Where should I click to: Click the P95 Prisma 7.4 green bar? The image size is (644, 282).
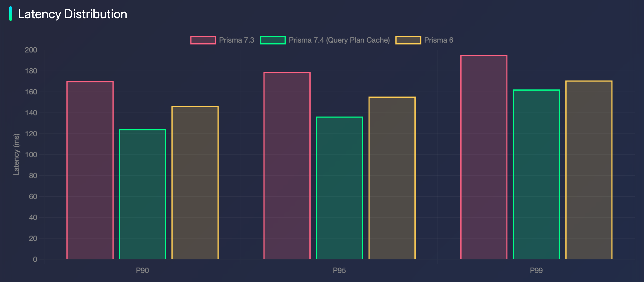point(339,188)
